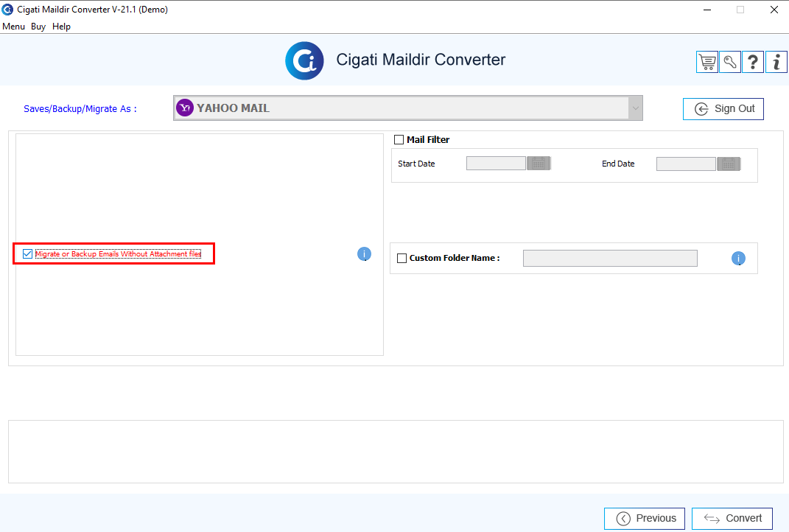The image size is (789, 532).
Task: Minimize the Cigati Maildir Converter window
Action: [707, 10]
